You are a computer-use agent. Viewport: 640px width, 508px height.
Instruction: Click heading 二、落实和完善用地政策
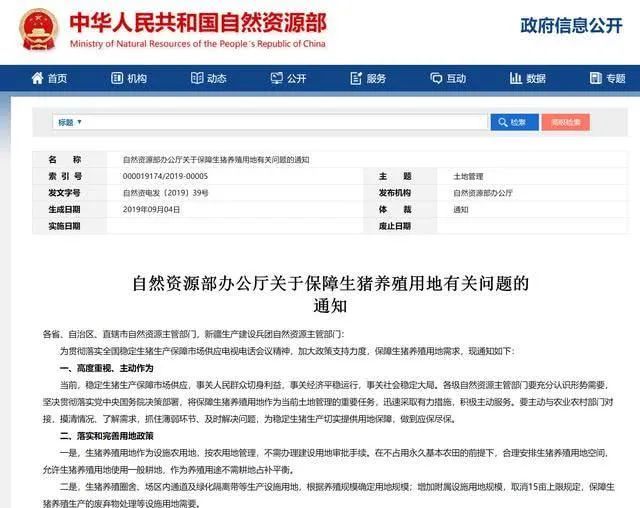[x=107, y=436]
